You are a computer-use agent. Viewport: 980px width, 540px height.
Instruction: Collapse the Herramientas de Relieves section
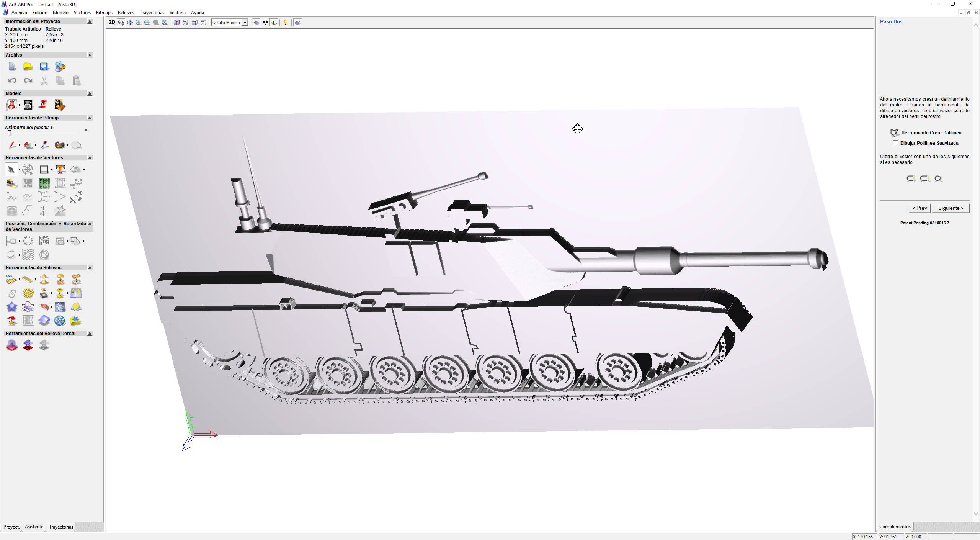[x=90, y=267]
